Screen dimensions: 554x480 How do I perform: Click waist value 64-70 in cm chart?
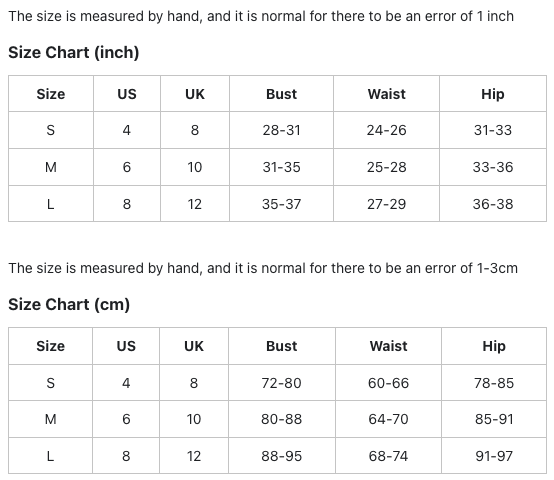tap(388, 419)
